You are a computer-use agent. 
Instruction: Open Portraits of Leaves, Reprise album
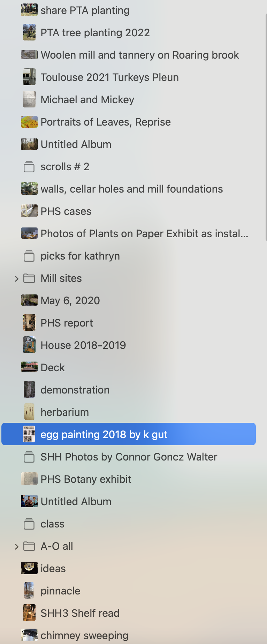105,122
